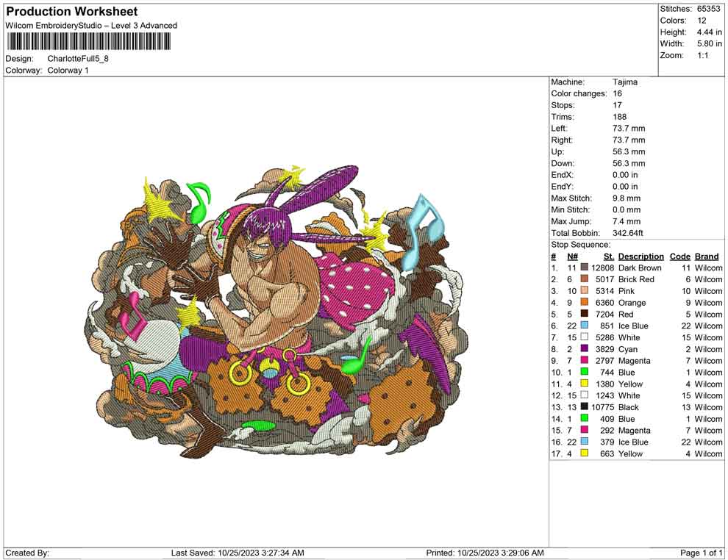Screen dimensions: 728x560
Task: Select the Pink color swatch in row 3
Action: (585, 291)
